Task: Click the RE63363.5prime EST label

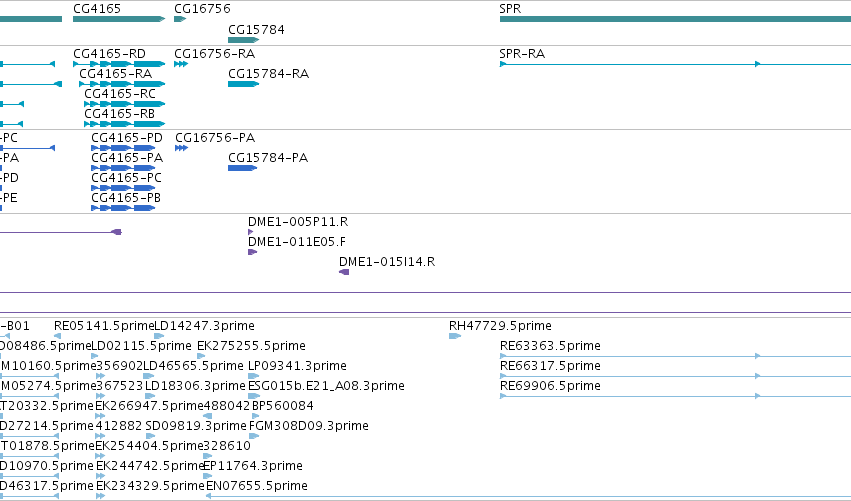Action: [550, 346]
